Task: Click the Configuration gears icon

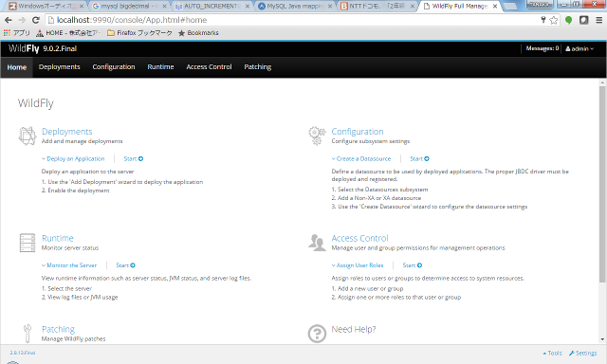Action: point(317,136)
